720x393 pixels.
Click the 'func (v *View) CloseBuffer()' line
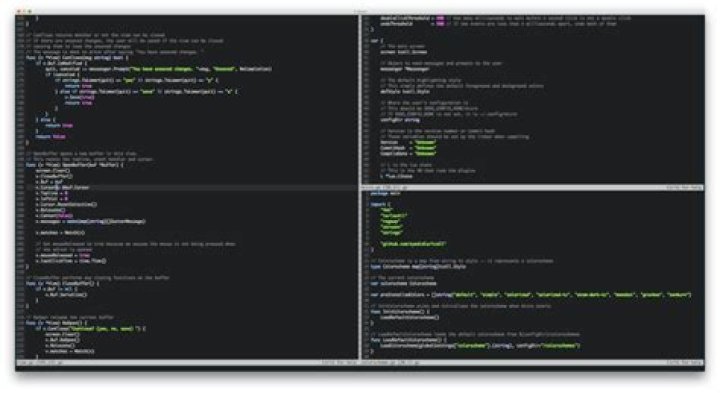point(62,283)
